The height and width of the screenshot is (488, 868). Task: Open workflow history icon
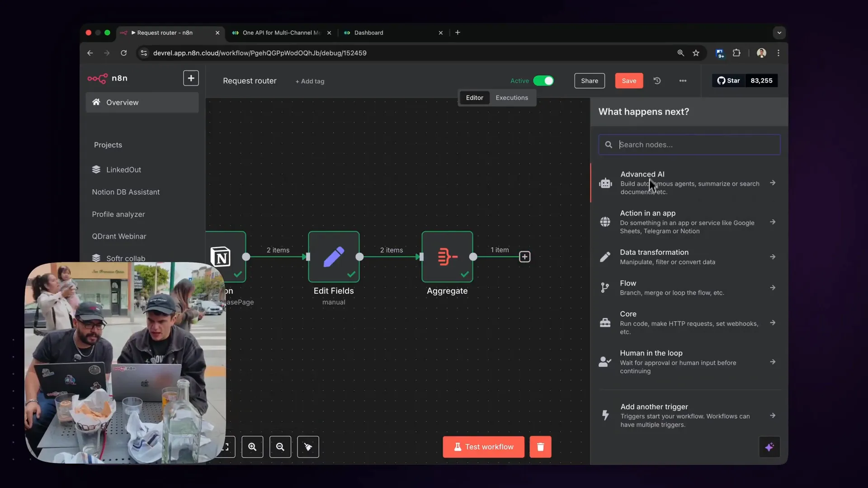[657, 81]
